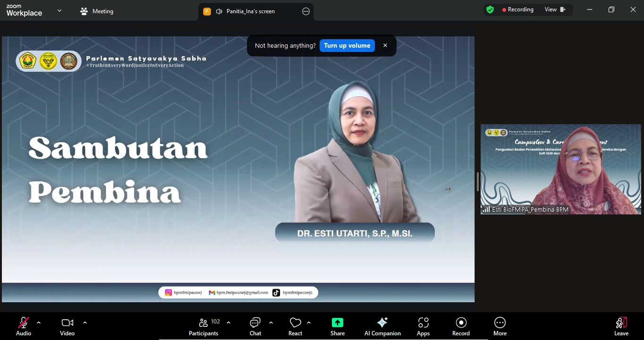Click the green Share screen icon

point(337,323)
